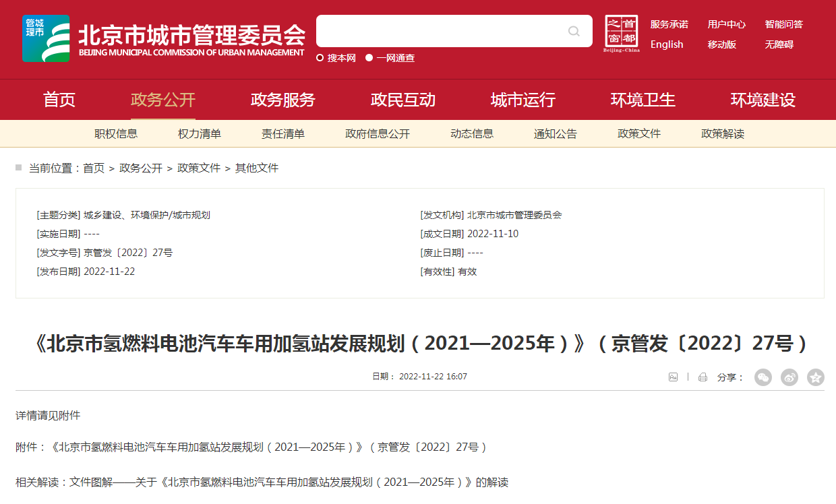
Task: Switch to the 政策解读 sub-tab
Action: pos(723,134)
